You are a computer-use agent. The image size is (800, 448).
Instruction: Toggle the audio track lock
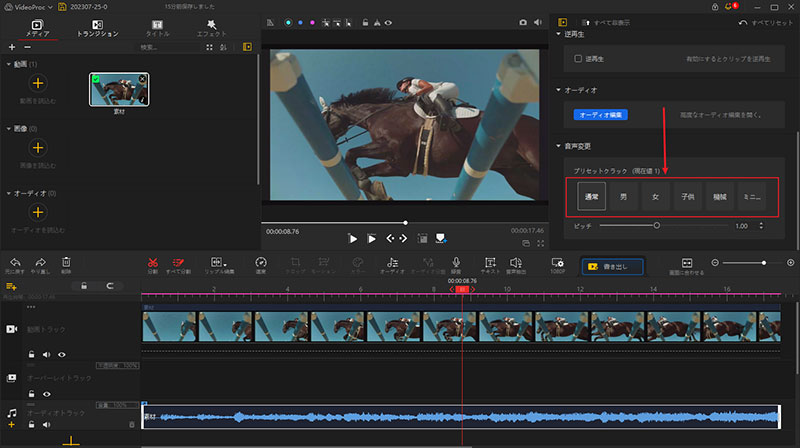pyautogui.click(x=32, y=425)
